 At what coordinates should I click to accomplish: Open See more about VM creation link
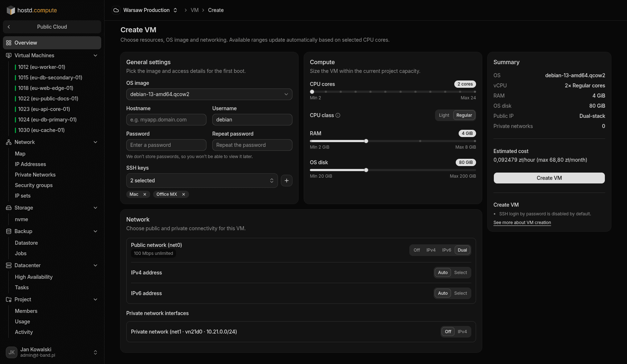point(522,223)
